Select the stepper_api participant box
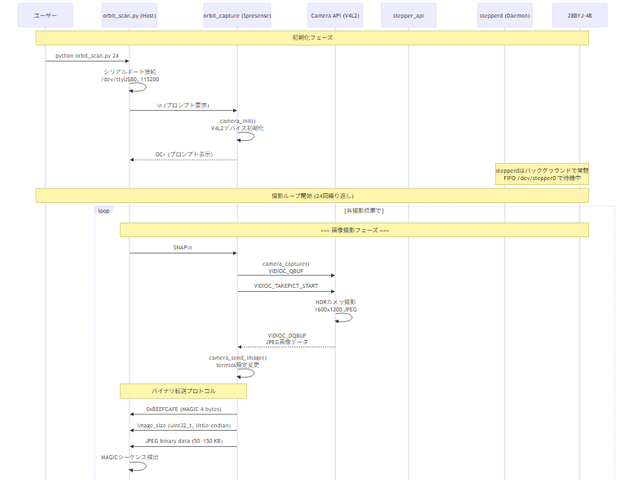640x480 pixels. tap(408, 16)
